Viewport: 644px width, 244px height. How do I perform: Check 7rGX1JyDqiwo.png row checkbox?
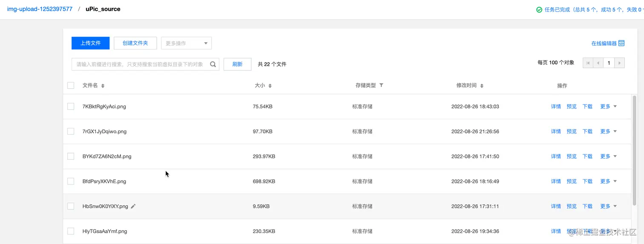(x=71, y=131)
